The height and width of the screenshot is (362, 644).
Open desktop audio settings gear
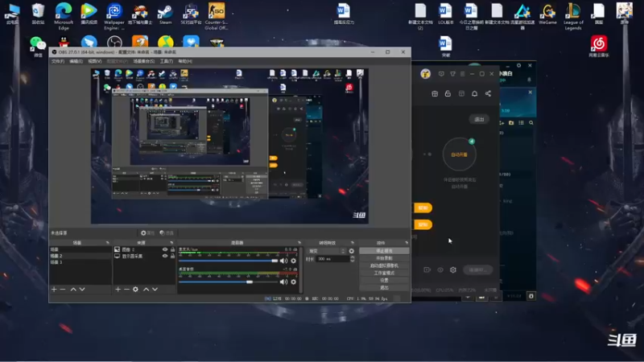coord(293,282)
